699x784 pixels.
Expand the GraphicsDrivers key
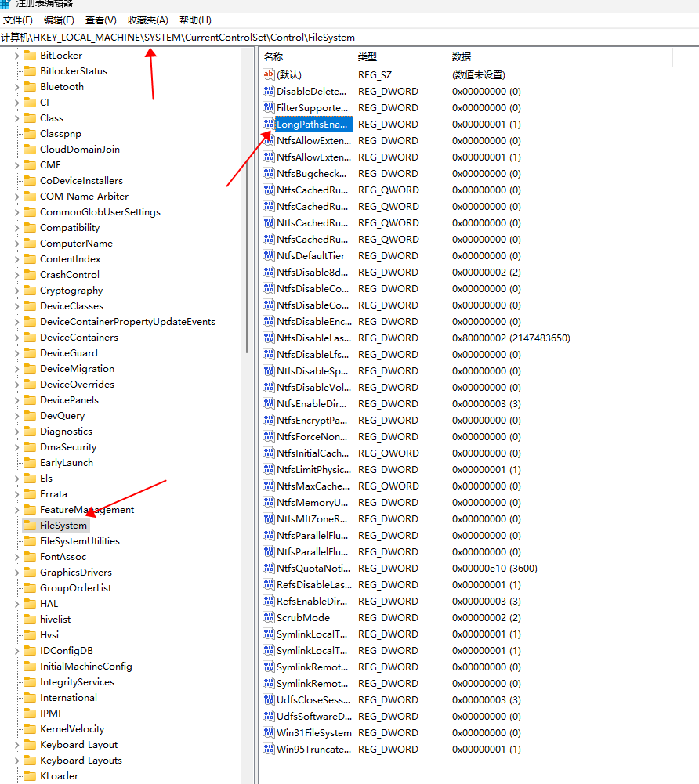(16, 573)
